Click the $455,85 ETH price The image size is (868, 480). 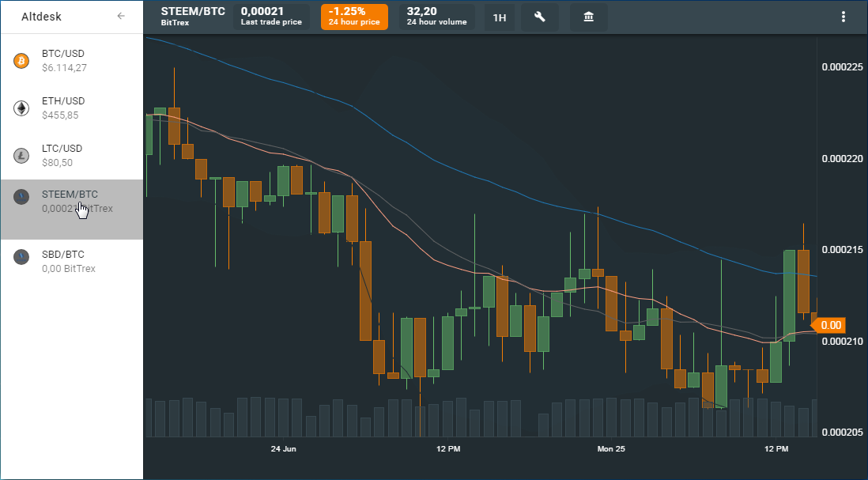tap(60, 115)
